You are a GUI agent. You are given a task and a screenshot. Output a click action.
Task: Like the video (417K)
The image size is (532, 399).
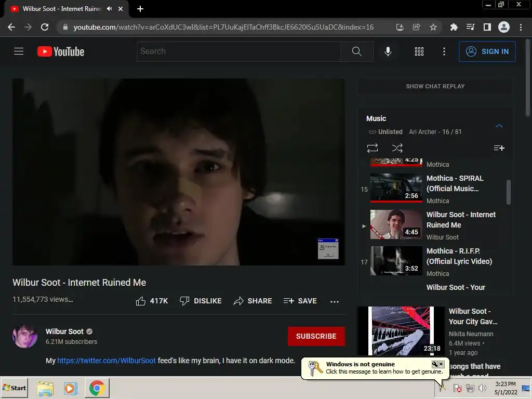pyautogui.click(x=152, y=301)
